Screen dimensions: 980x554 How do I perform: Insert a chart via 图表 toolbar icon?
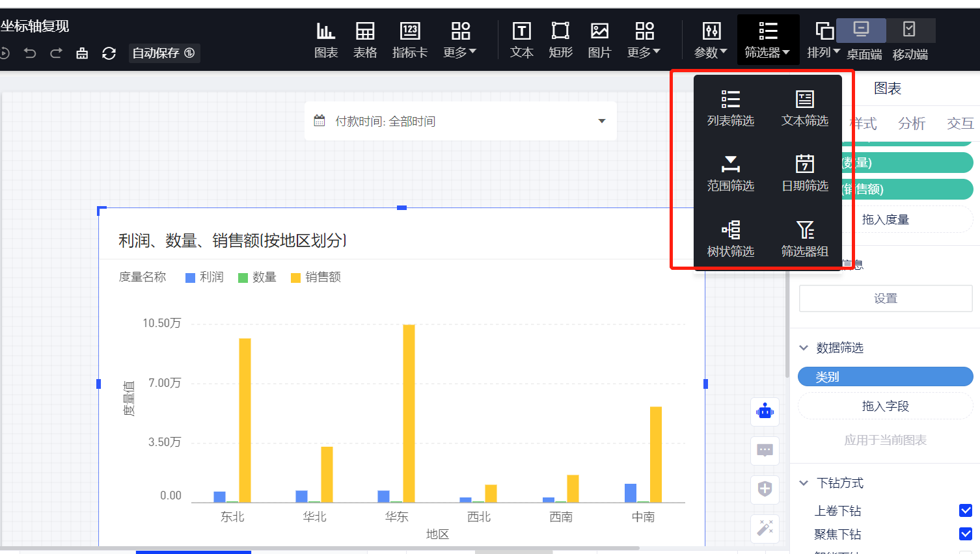tap(326, 40)
